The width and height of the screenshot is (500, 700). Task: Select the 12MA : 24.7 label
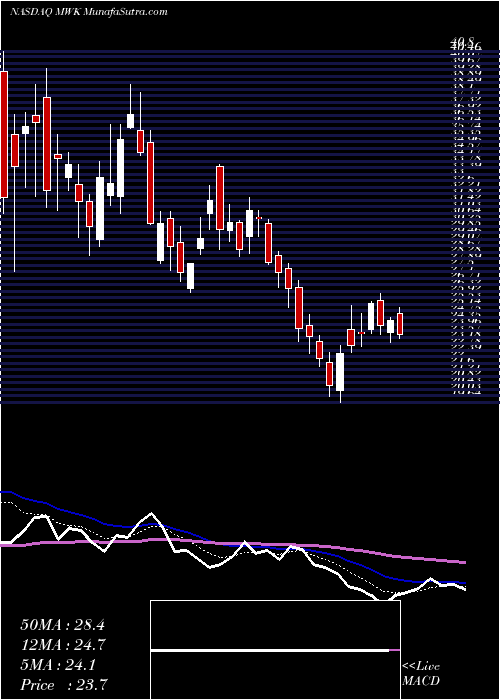click(62, 645)
